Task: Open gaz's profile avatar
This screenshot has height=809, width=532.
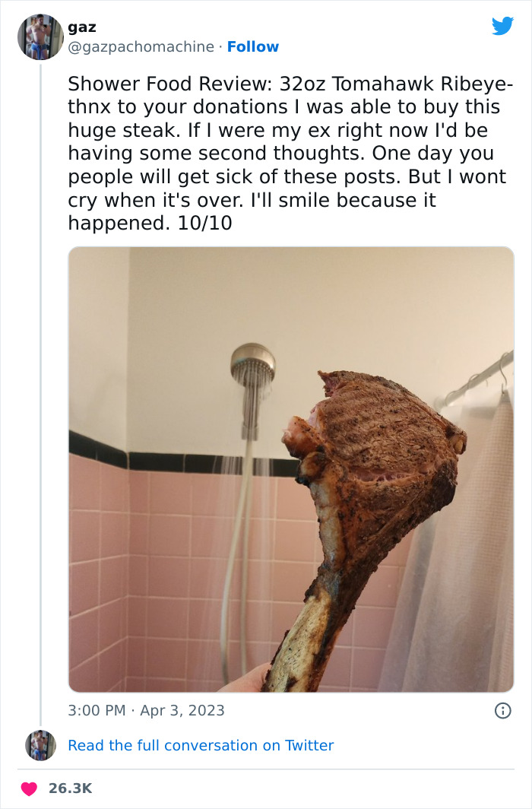Action: pos(40,36)
